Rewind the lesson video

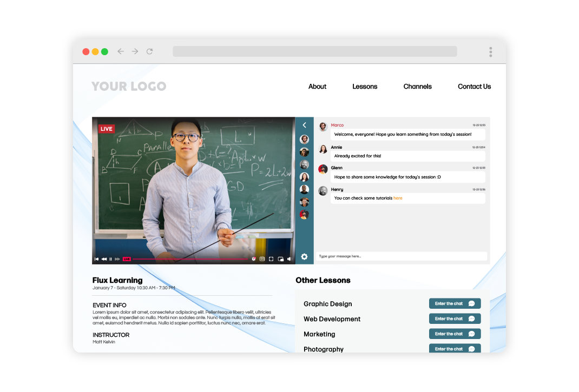tap(104, 259)
